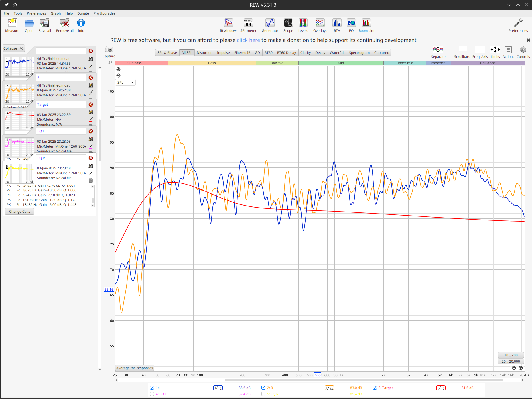Open smoothing selector for Target trace
This screenshot has width=532, height=399.
(x=441, y=388)
